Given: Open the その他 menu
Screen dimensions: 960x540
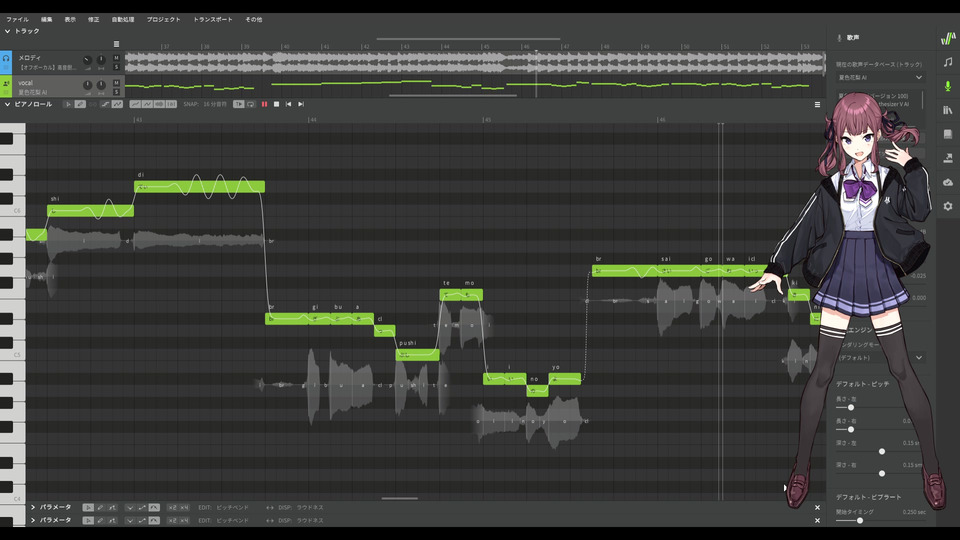Looking at the screenshot, I should (253, 20).
